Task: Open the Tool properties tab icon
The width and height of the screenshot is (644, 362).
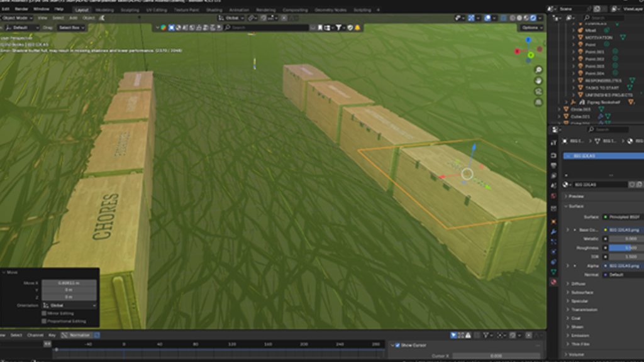Action: [x=553, y=143]
